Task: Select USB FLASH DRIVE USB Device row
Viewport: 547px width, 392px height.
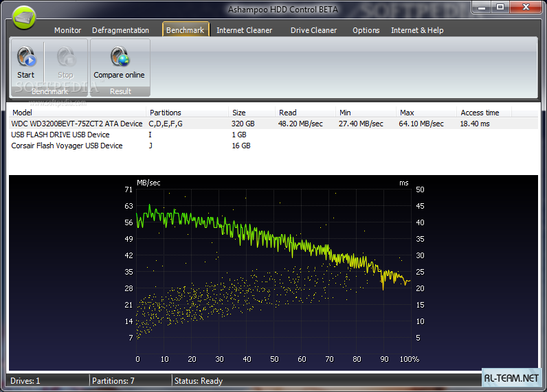Action: pyautogui.click(x=273, y=135)
